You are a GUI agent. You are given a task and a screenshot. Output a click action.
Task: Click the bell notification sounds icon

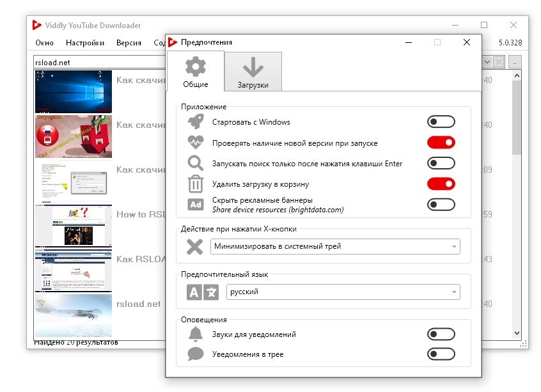[x=196, y=334]
